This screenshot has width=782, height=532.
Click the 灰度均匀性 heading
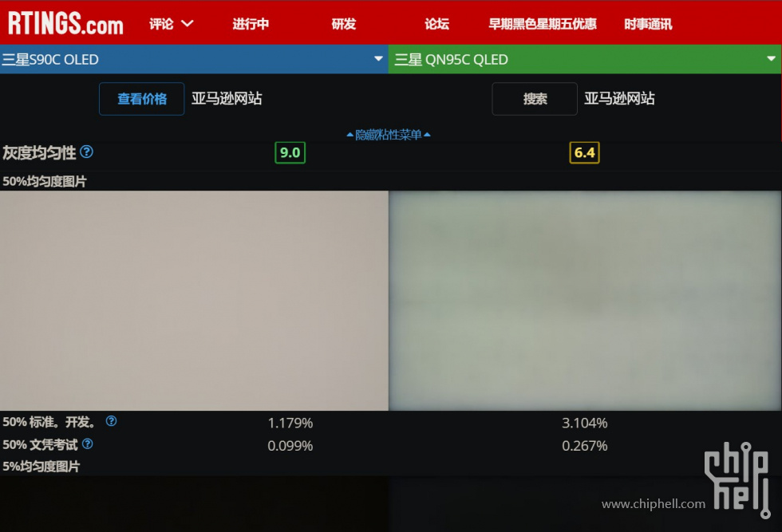point(39,152)
